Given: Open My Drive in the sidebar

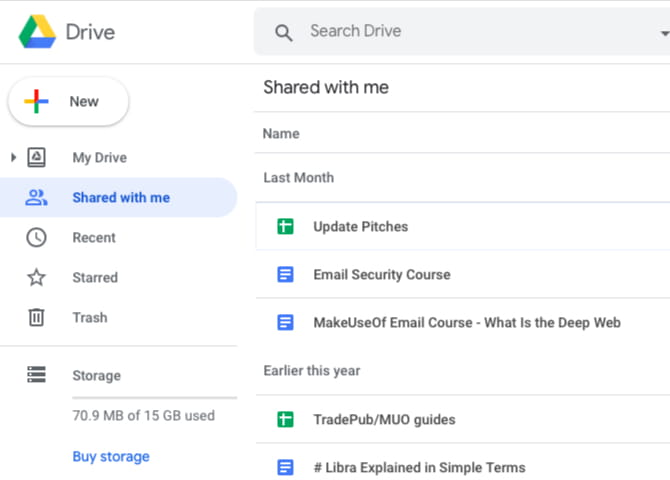Looking at the screenshot, I should tap(99, 158).
